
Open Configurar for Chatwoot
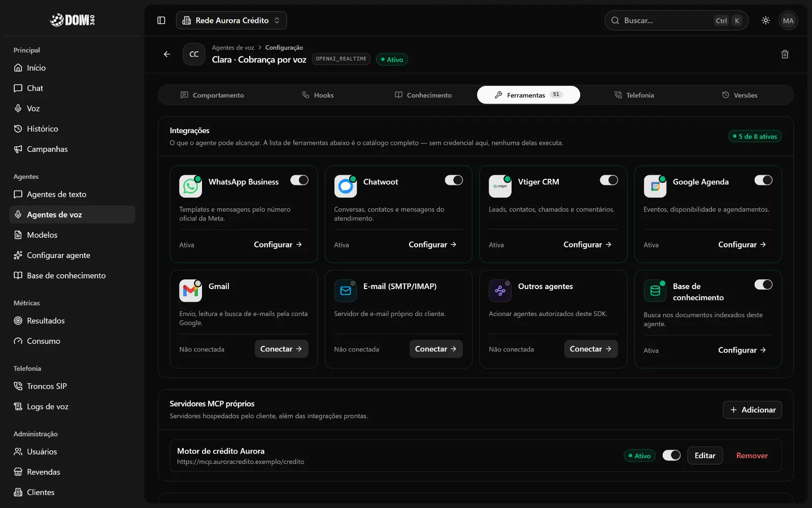pos(433,244)
